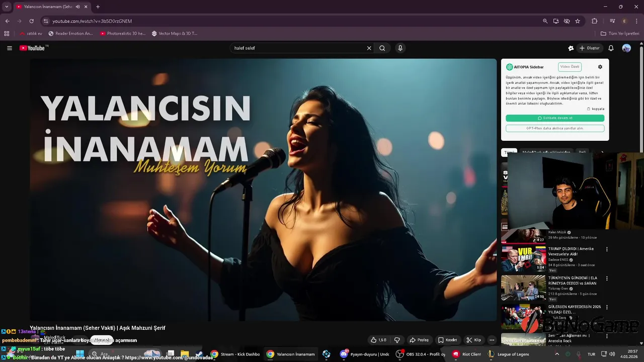Click Sohbete devam et button
The width and height of the screenshot is (644, 362).
555,118
